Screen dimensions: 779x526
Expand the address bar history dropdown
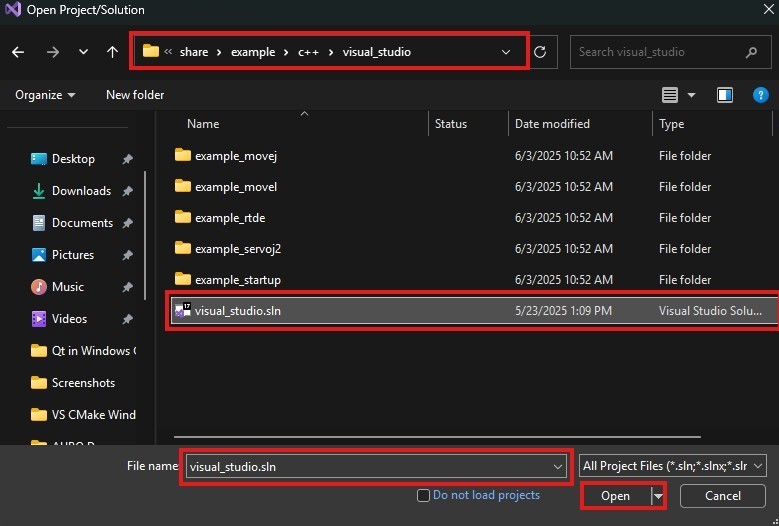506,52
